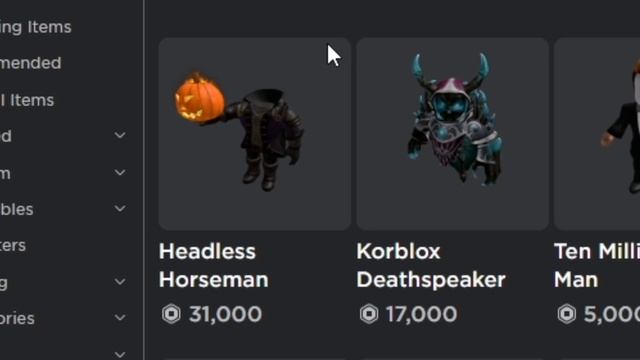
Task: Select the "l Items" sidebar entry
Action: 27,100
